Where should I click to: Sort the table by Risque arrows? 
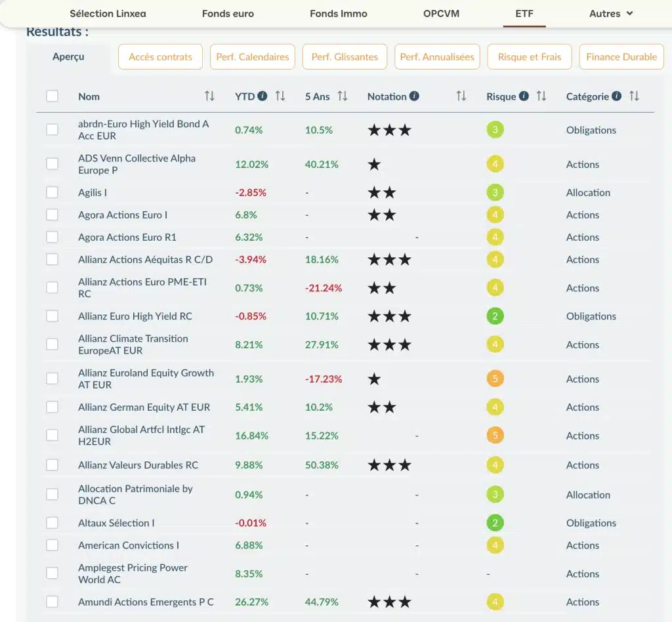point(541,96)
